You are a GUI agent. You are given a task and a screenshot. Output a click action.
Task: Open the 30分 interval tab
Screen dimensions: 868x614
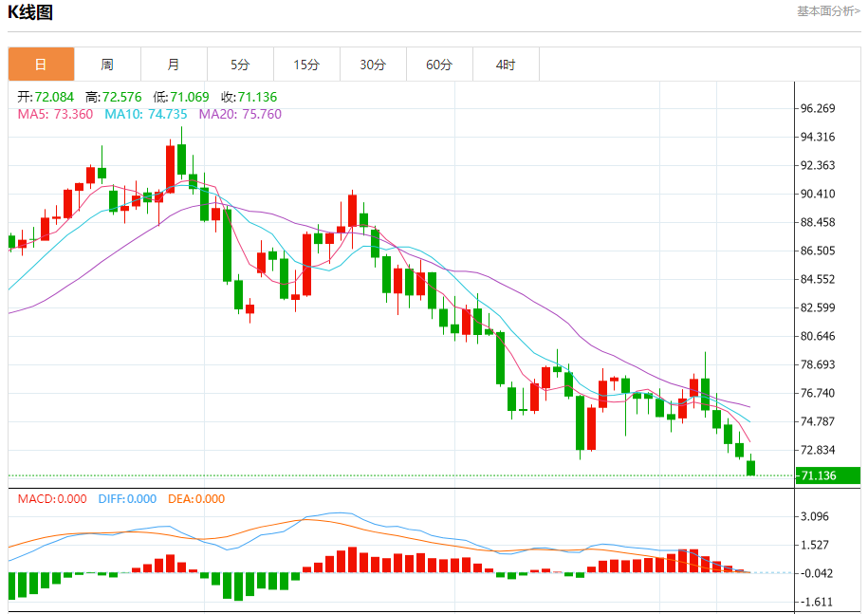click(x=373, y=65)
